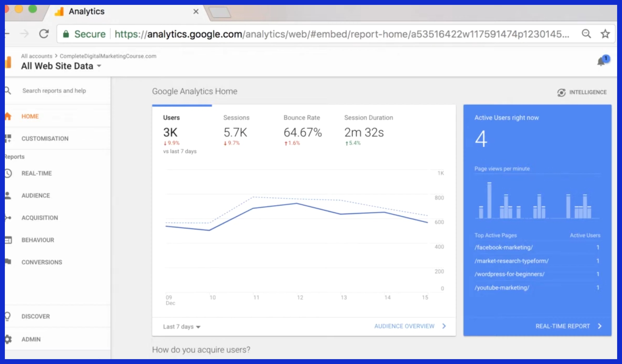Click the search magnifier icon in the sidebar
The height and width of the screenshot is (364, 622).
pos(8,91)
